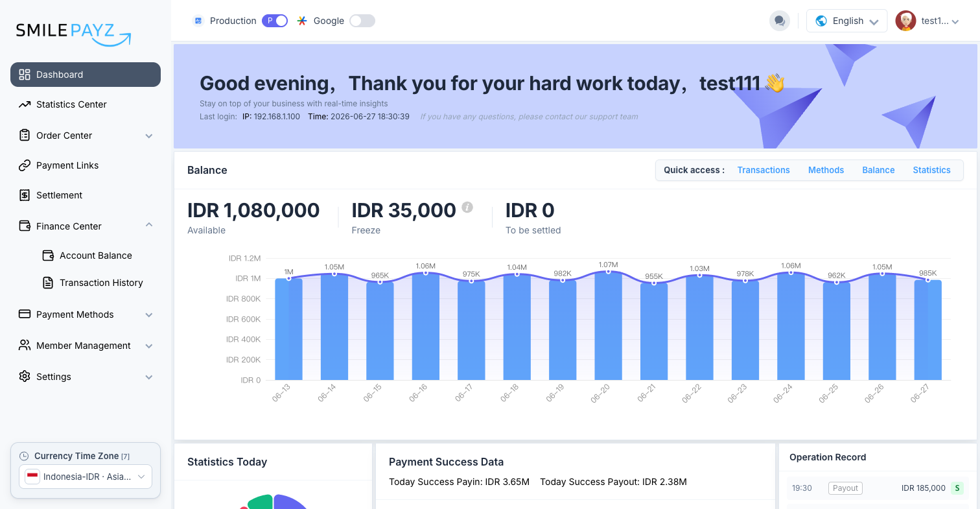The image size is (980, 509).
Task: Click the Methods quick access link
Action: (826, 170)
